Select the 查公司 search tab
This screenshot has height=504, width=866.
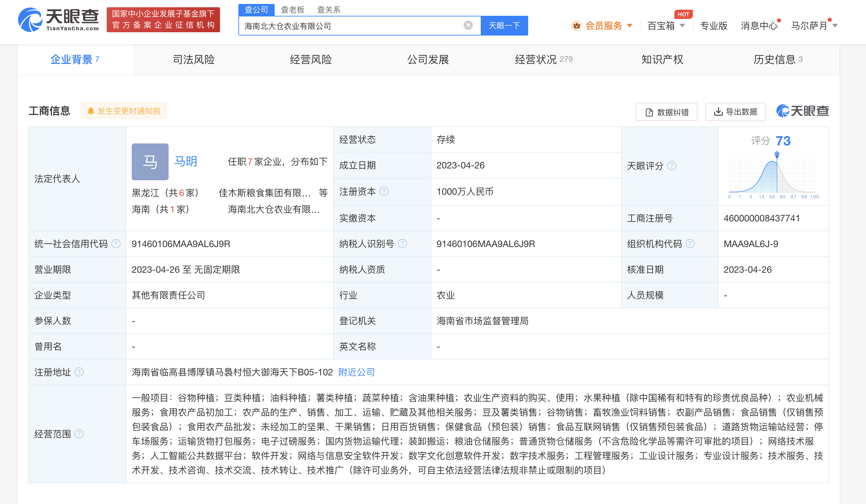click(x=256, y=10)
